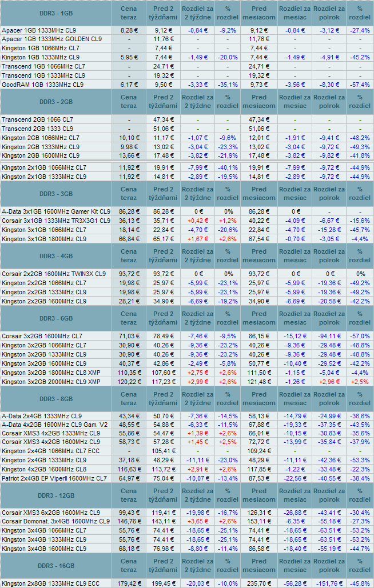Select the 116,63 € Kingston 4x2GB current price
This screenshot has width=374, height=588.
[129, 470]
